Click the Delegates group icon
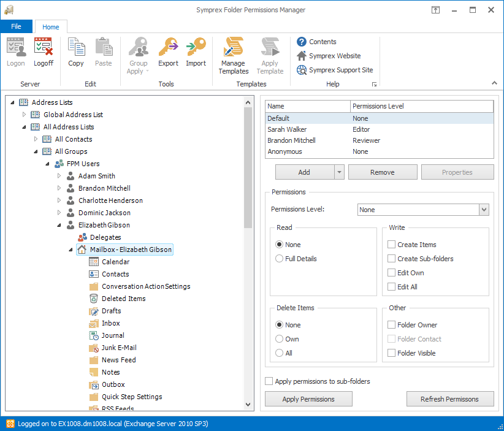 (82, 237)
